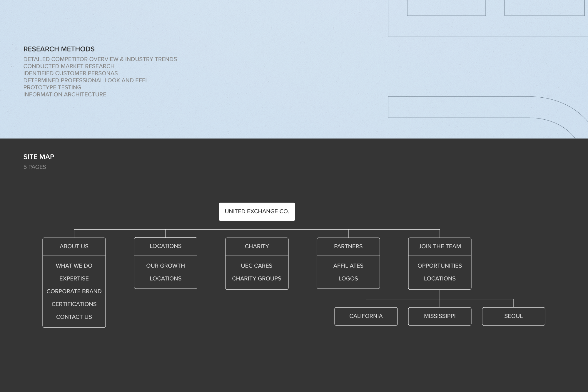
Task: Select the SEOUL location node
Action: pos(513,316)
